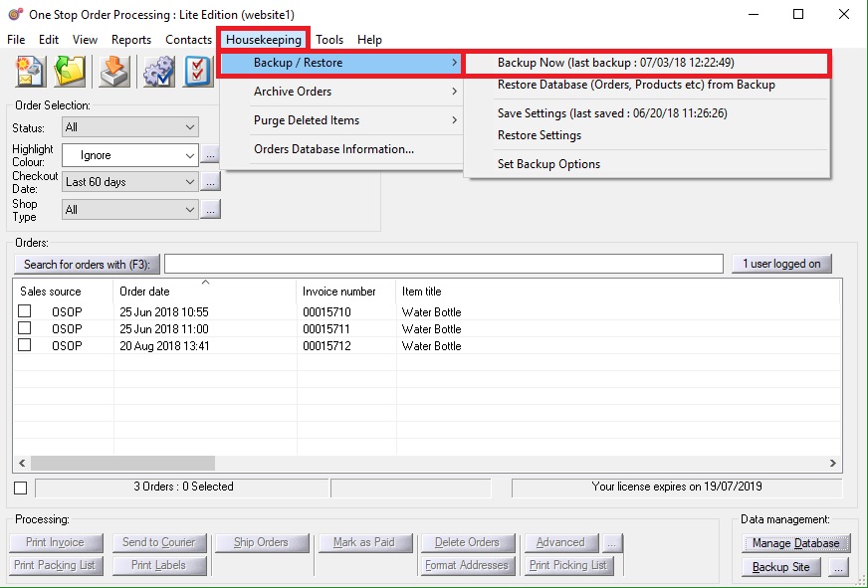Open Orders Database Information
Screen dimensions: 868x588
[341, 149]
